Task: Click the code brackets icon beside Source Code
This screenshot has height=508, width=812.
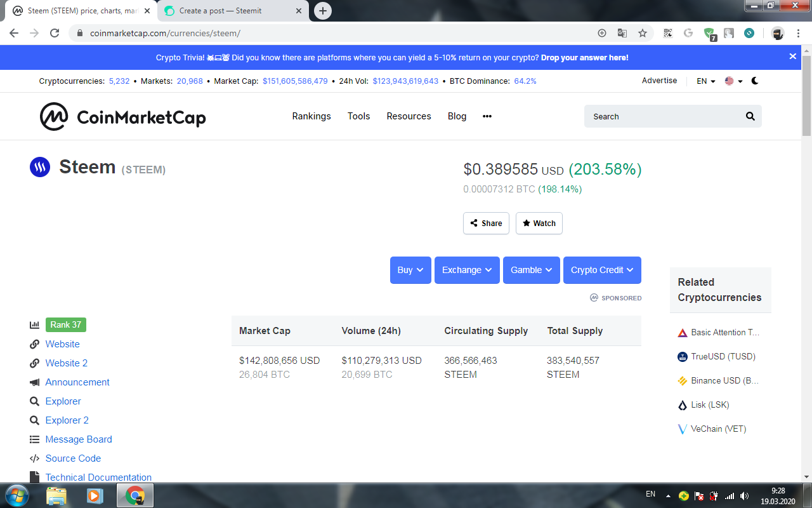Action: (35, 458)
